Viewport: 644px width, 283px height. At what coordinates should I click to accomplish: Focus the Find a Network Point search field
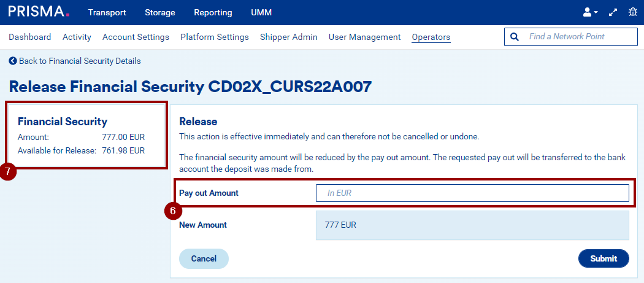click(x=580, y=37)
